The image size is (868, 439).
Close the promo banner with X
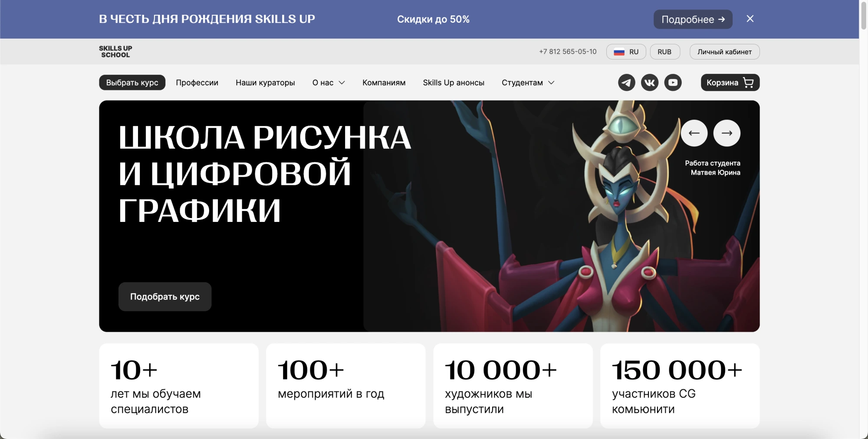pos(750,19)
